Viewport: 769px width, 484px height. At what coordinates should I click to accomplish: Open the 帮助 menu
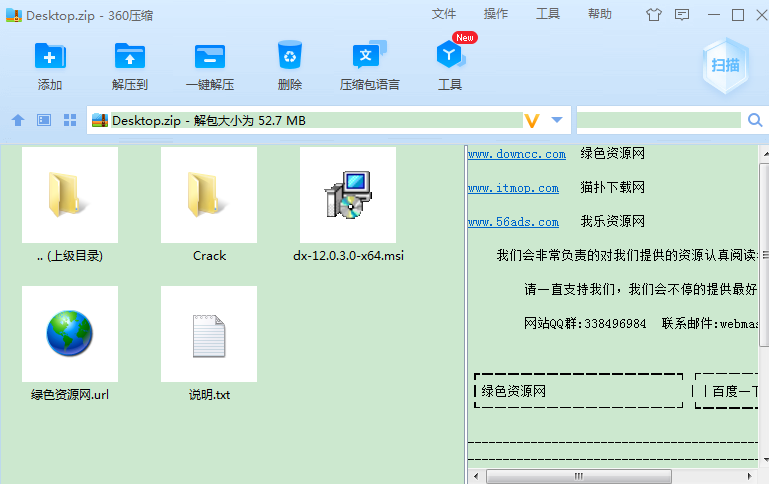pyautogui.click(x=600, y=14)
